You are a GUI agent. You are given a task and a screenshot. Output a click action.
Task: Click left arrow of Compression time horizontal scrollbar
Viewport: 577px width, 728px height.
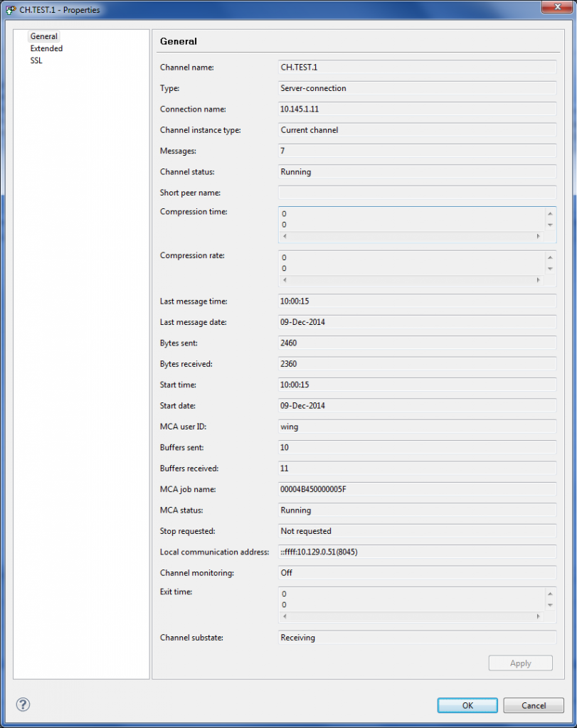click(285, 236)
